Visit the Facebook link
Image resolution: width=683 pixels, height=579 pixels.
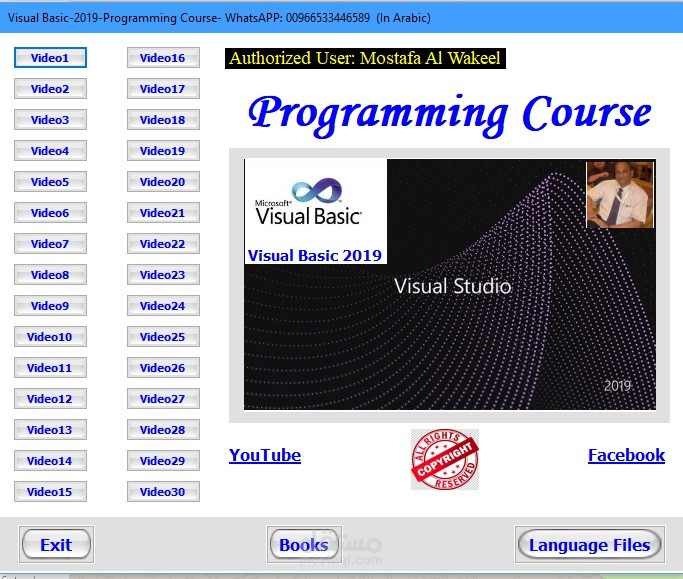[x=626, y=455]
